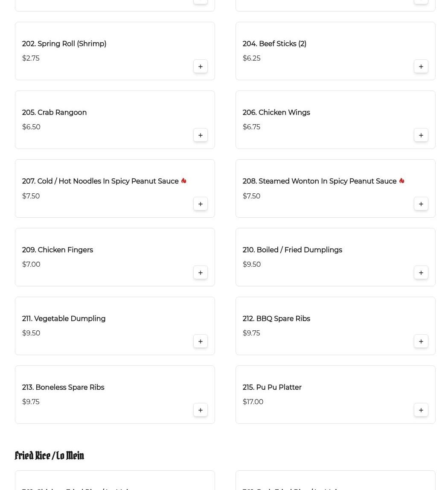Add Boiled / Fried Dumplings to cart
The image size is (448, 490).
coord(421,273)
